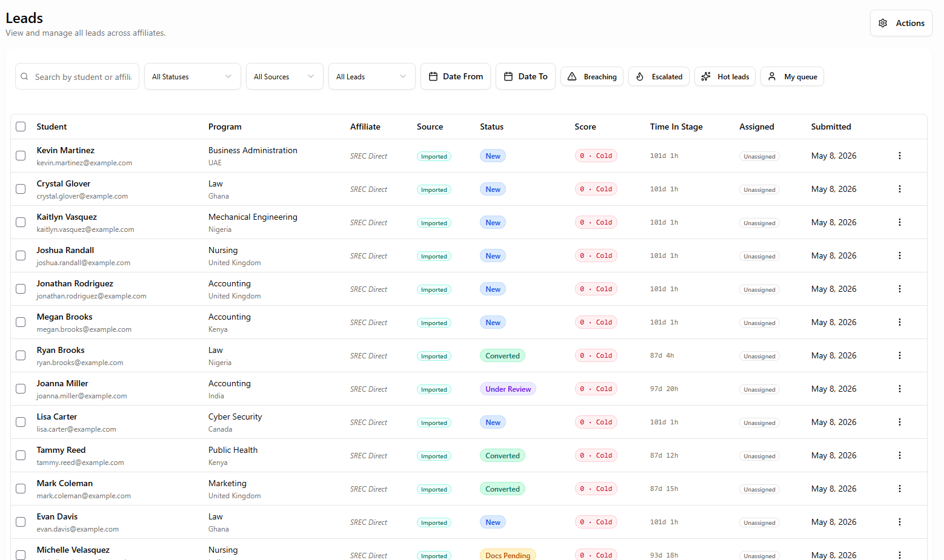Click Converted status badge for Ryan Brooks
This screenshot has height=560, width=944.
pos(502,355)
